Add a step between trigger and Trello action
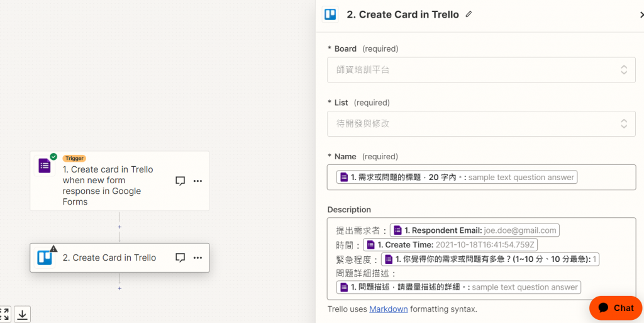Viewport: 644px width, 323px height. (119, 227)
